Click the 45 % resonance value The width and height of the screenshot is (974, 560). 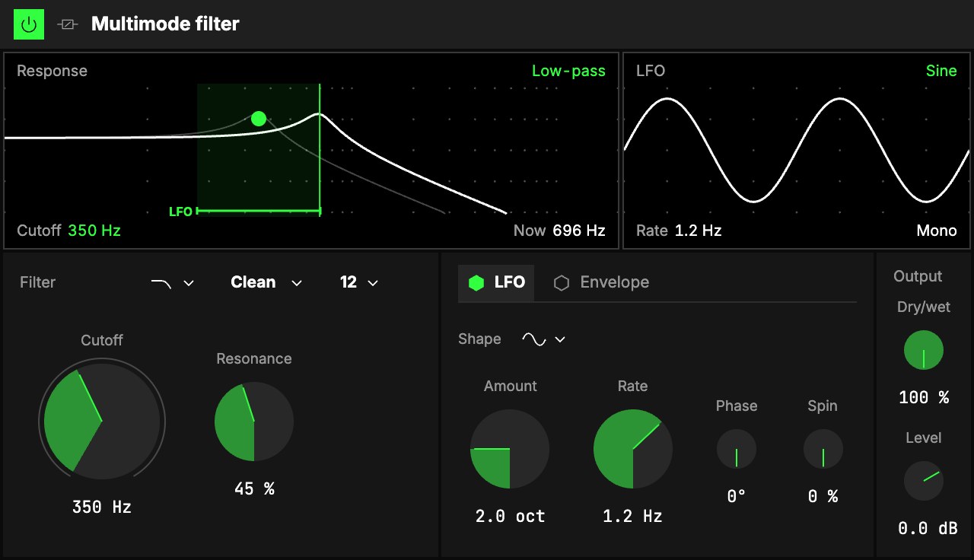click(254, 488)
